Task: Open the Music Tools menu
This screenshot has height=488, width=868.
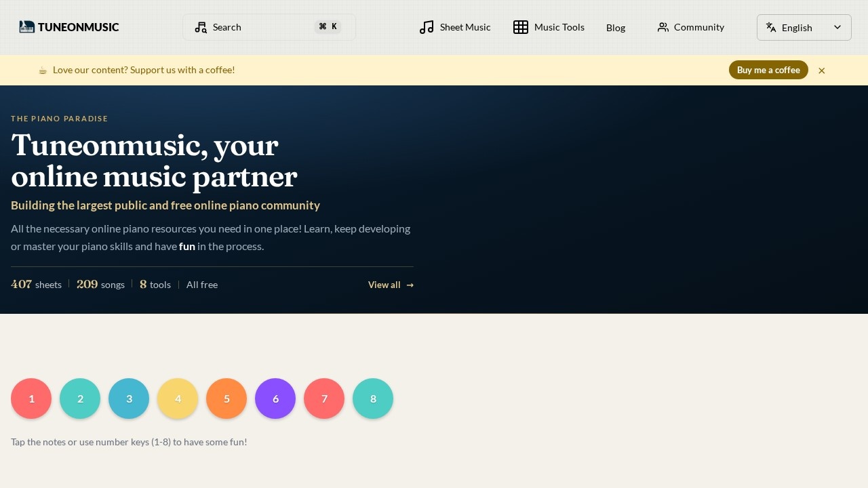Action: [549, 27]
